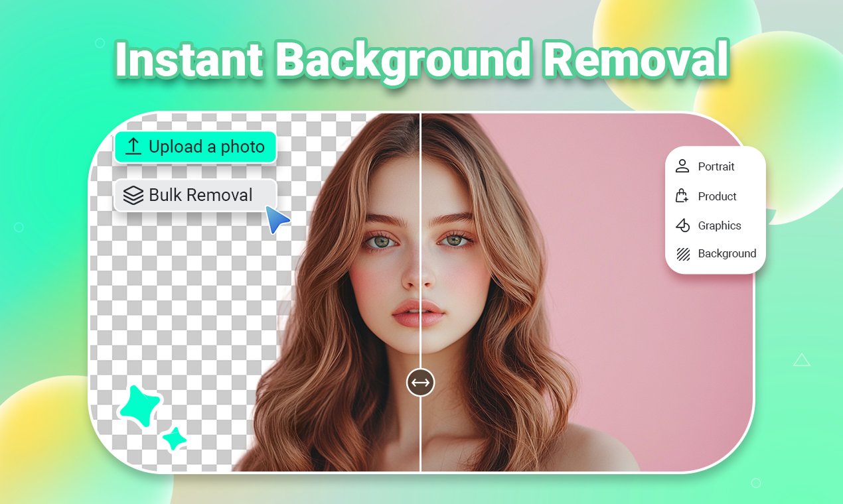Click the Bulk Removal button
This screenshot has width=843, height=504.
194,196
